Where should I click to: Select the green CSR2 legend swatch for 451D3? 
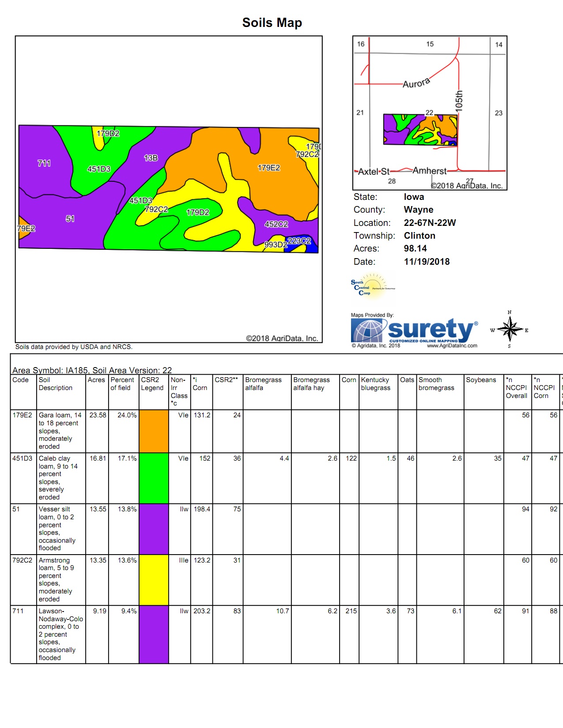pos(154,478)
